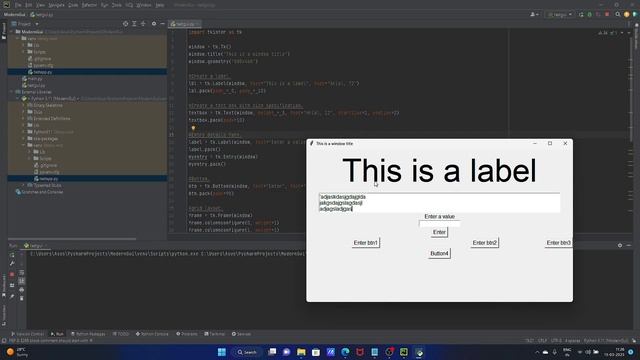
Task: Open the Windows Start menu
Action: pyautogui.click(x=222, y=352)
